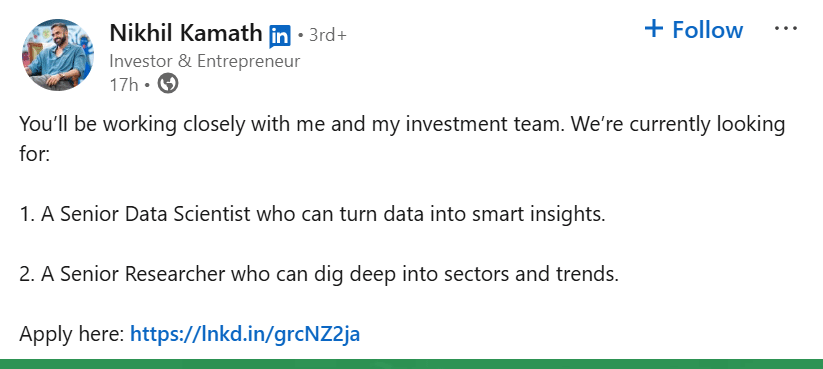The image size is (823, 369).
Task: Open Nikhil Kamath's profile photo
Action: pyautogui.click(x=58, y=55)
